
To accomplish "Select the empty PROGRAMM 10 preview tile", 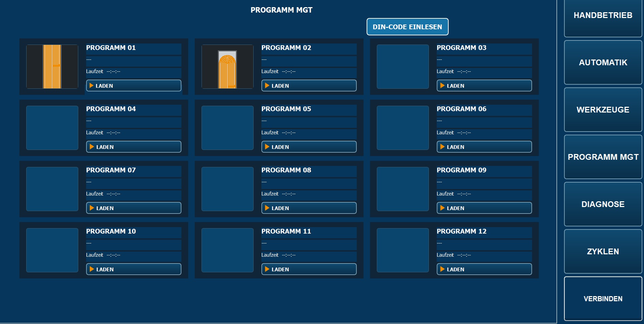I will (x=52, y=250).
